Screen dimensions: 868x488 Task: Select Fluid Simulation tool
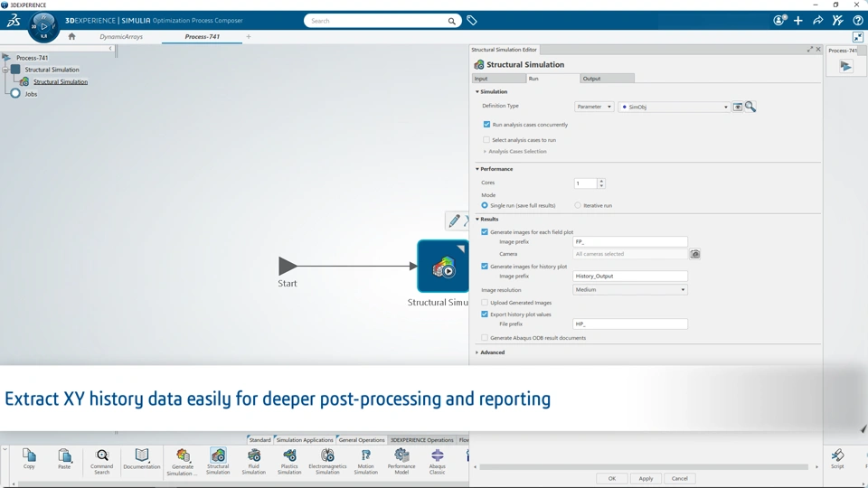point(253,462)
